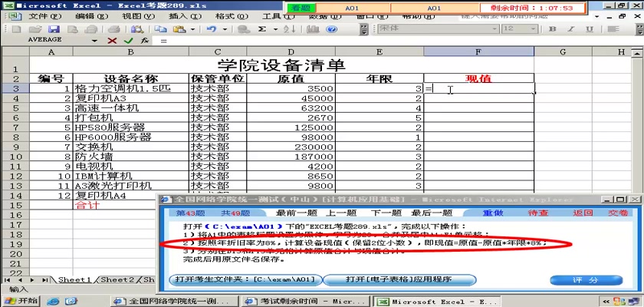Click the Permission icon beside Save
The width and height of the screenshot is (644, 307).
tap(73, 29)
